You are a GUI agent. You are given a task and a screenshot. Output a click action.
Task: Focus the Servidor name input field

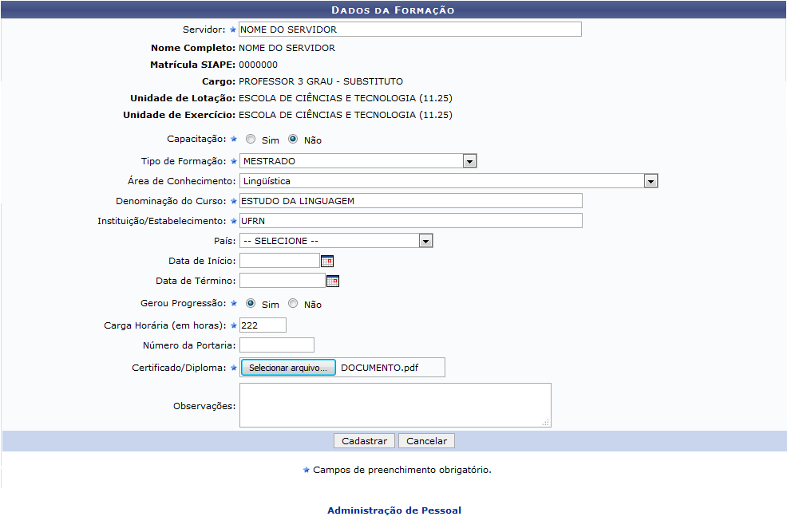click(x=409, y=30)
